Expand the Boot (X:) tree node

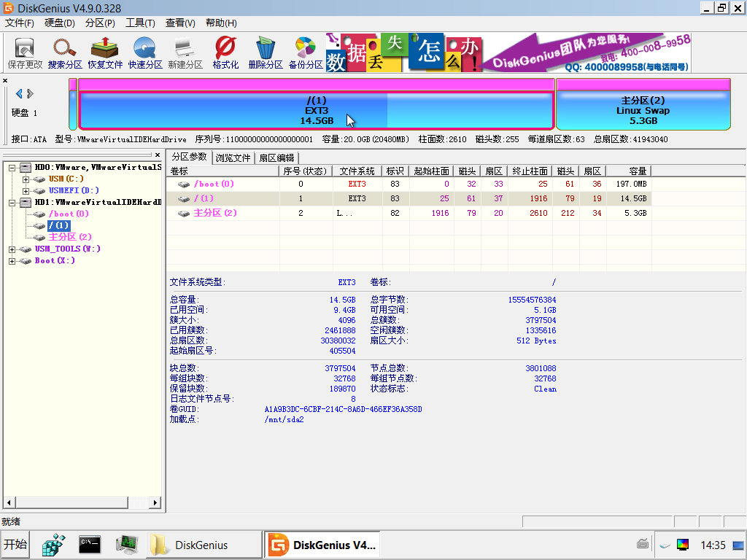[x=12, y=261]
